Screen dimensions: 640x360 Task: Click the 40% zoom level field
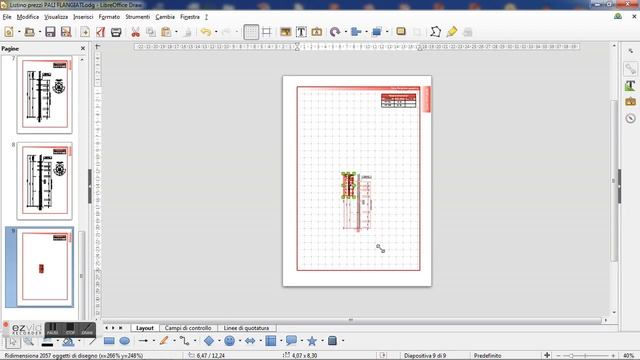(x=629, y=356)
